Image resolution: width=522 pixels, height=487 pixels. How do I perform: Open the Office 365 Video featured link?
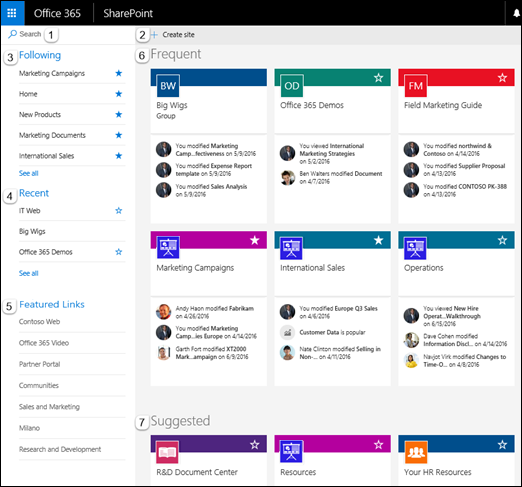[x=44, y=343]
